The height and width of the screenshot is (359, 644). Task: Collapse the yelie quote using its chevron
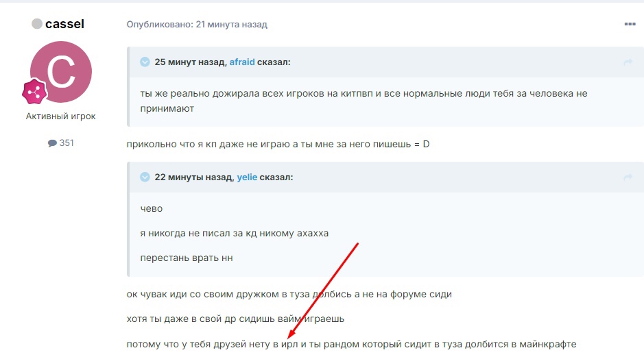145,177
